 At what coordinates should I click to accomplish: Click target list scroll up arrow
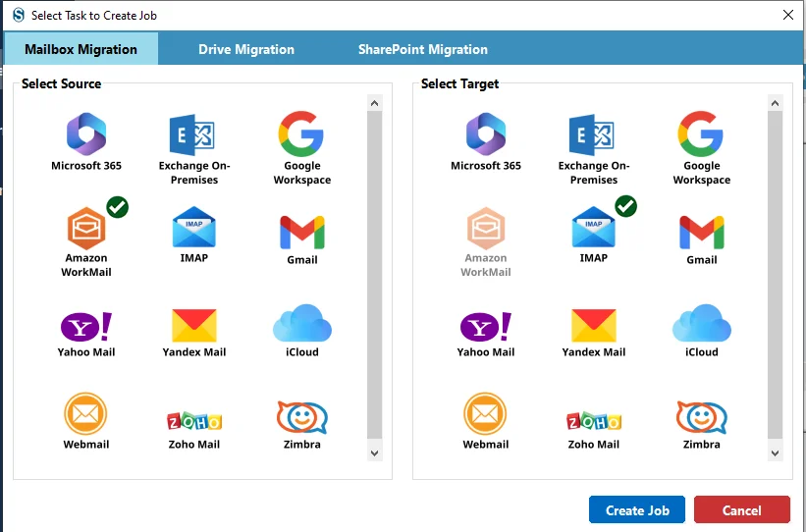click(775, 103)
